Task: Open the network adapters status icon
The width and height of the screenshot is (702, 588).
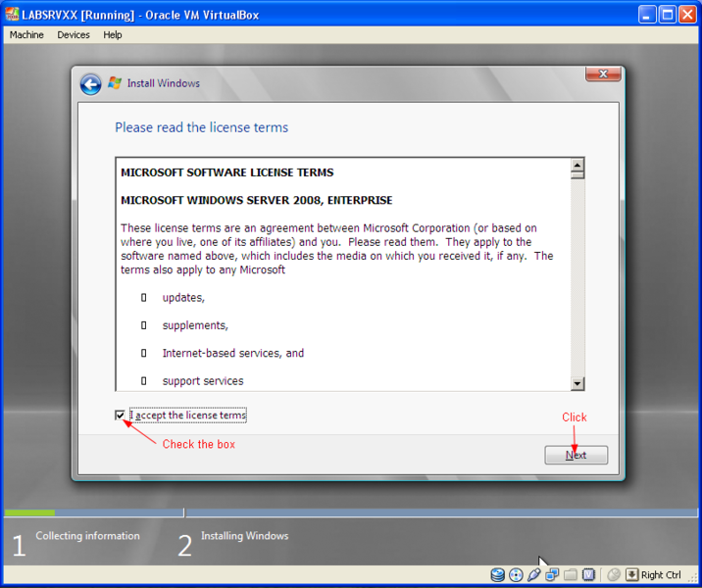Action: [552, 574]
